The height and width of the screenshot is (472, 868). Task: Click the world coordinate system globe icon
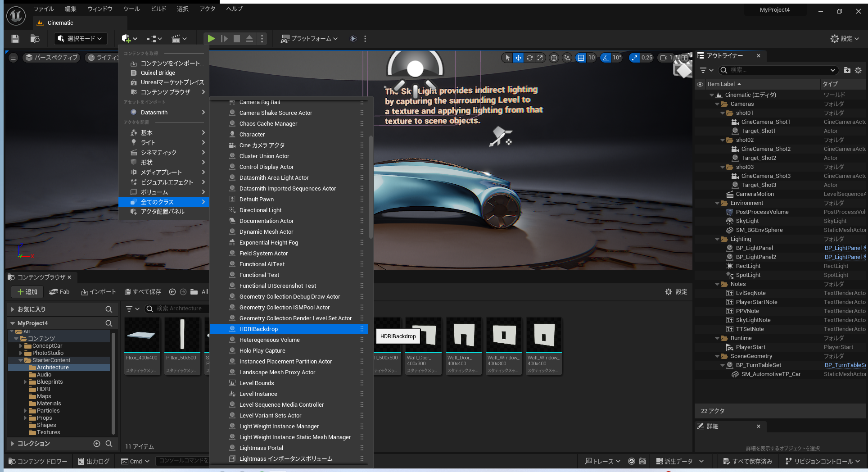click(x=554, y=58)
